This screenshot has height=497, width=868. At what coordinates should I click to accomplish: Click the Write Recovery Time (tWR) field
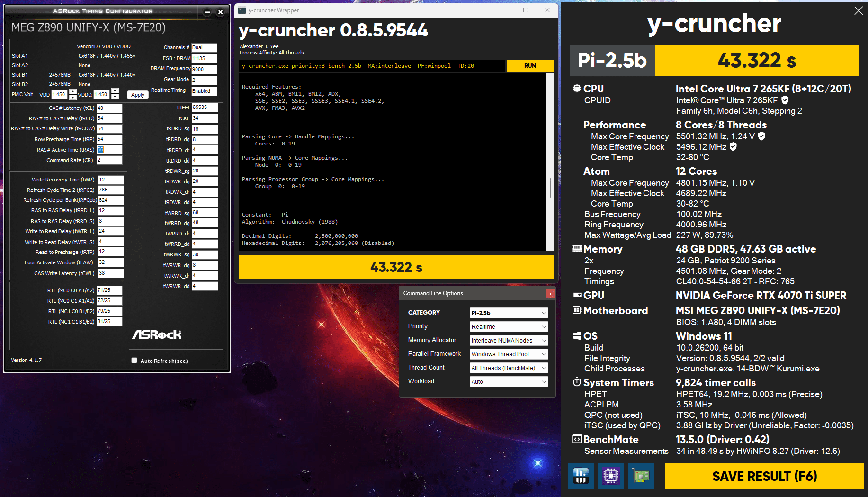coord(110,180)
